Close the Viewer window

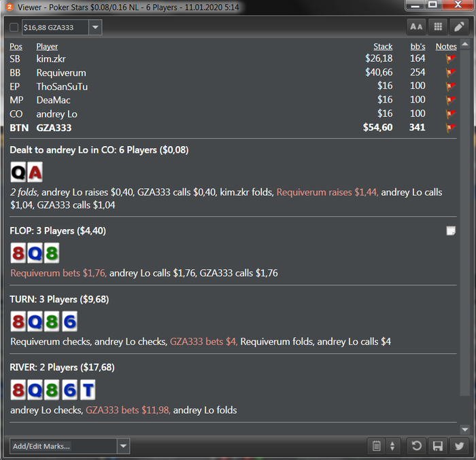tap(458, 5)
